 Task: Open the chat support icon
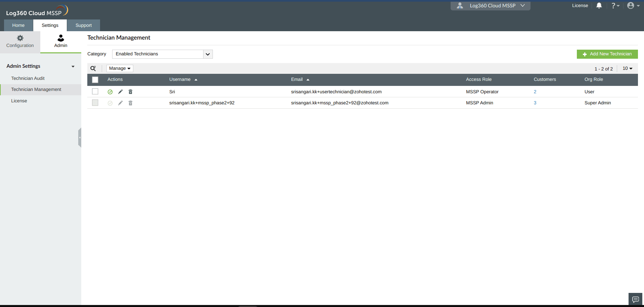635,299
